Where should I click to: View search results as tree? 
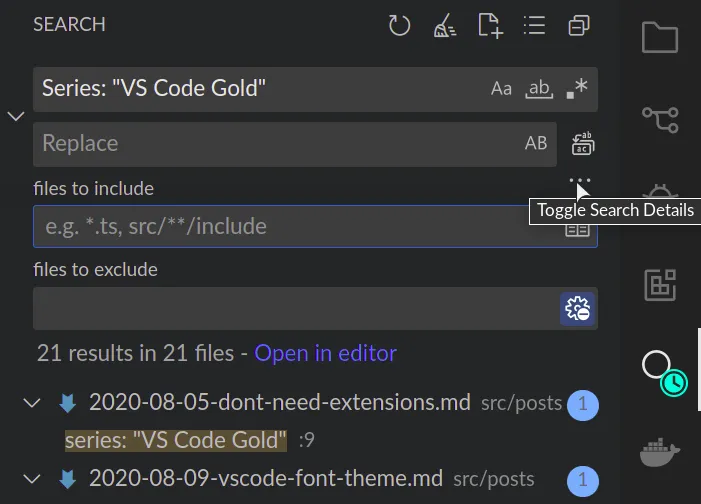tap(534, 25)
